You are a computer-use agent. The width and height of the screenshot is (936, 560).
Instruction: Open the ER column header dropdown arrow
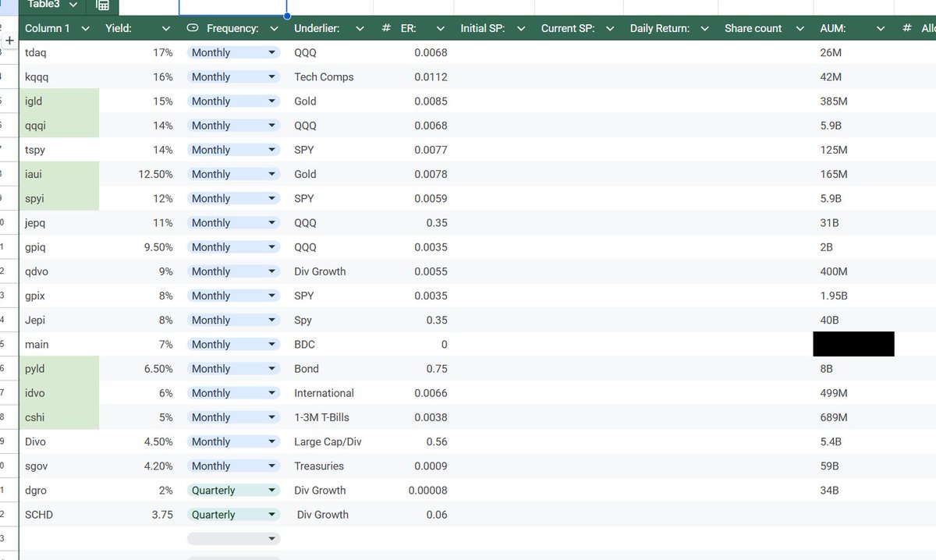[x=441, y=29]
